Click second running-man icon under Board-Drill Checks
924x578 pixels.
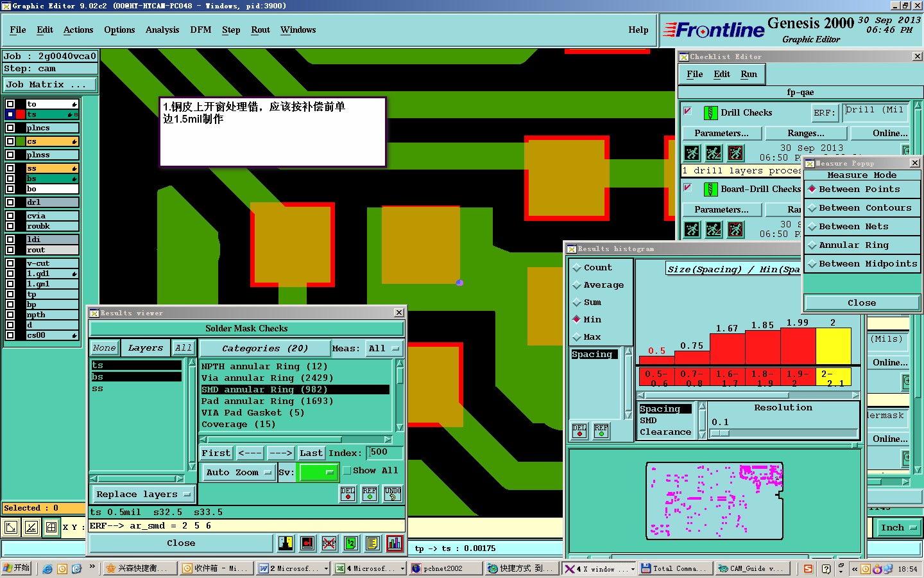pos(714,229)
